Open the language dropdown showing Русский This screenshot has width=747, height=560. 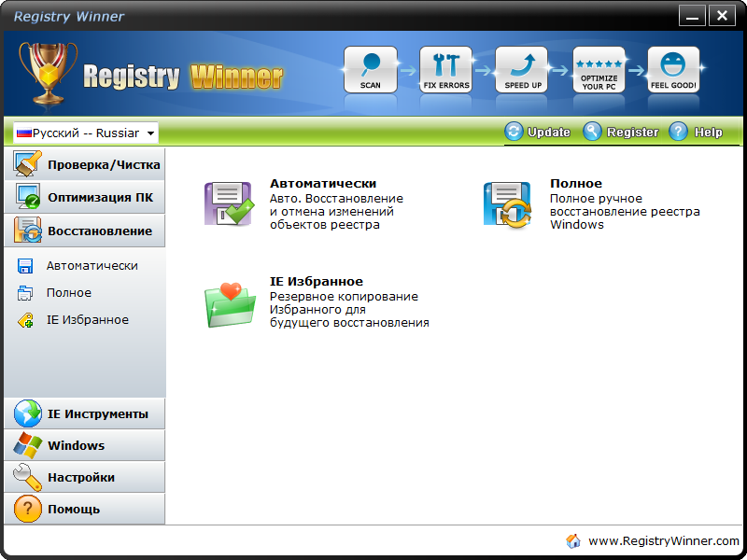click(86, 133)
